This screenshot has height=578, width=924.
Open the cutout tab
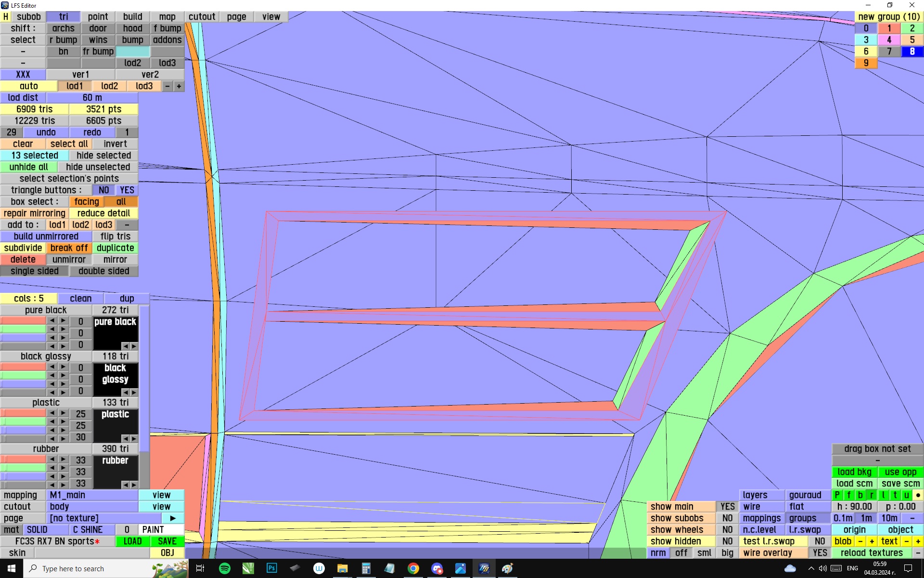pyautogui.click(x=202, y=17)
